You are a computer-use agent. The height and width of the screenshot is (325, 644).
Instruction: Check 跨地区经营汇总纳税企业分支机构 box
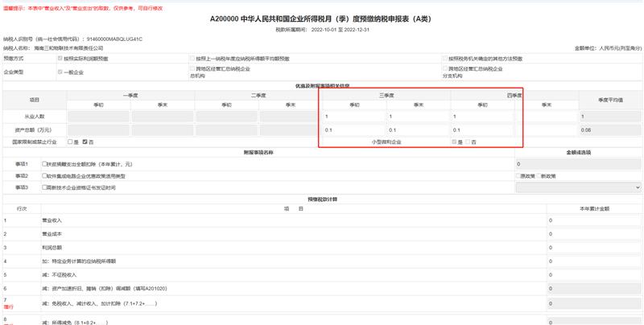click(x=444, y=69)
